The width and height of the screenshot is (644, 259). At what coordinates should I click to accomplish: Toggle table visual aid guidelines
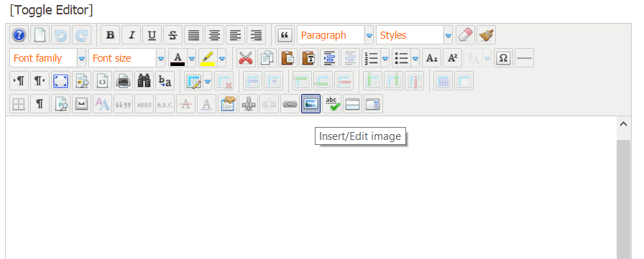pyautogui.click(x=19, y=104)
